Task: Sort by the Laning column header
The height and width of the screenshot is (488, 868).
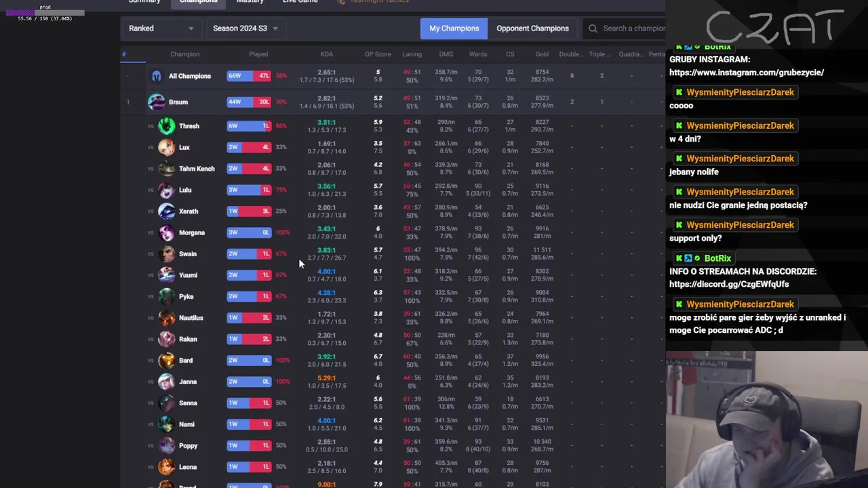Action: 412,54
